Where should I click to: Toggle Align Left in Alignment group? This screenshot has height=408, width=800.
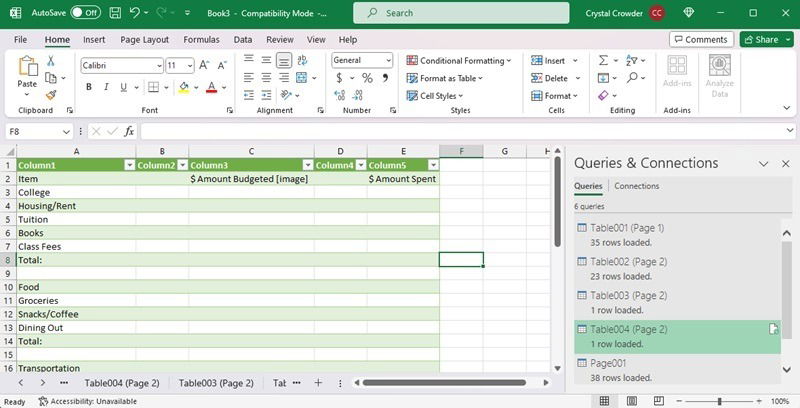point(248,78)
